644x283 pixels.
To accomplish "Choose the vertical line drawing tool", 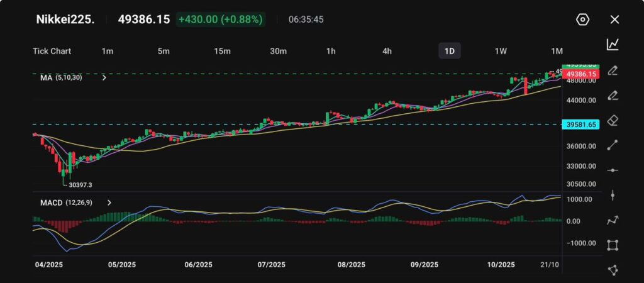I will [x=613, y=196].
